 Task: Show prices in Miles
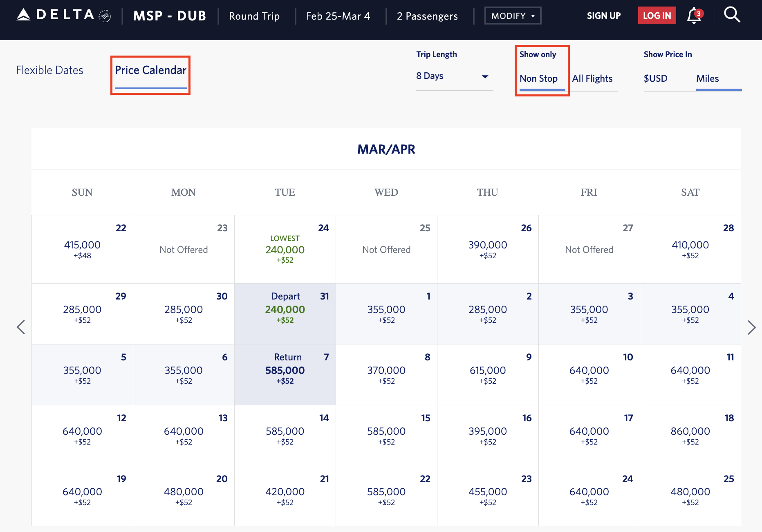coord(708,78)
